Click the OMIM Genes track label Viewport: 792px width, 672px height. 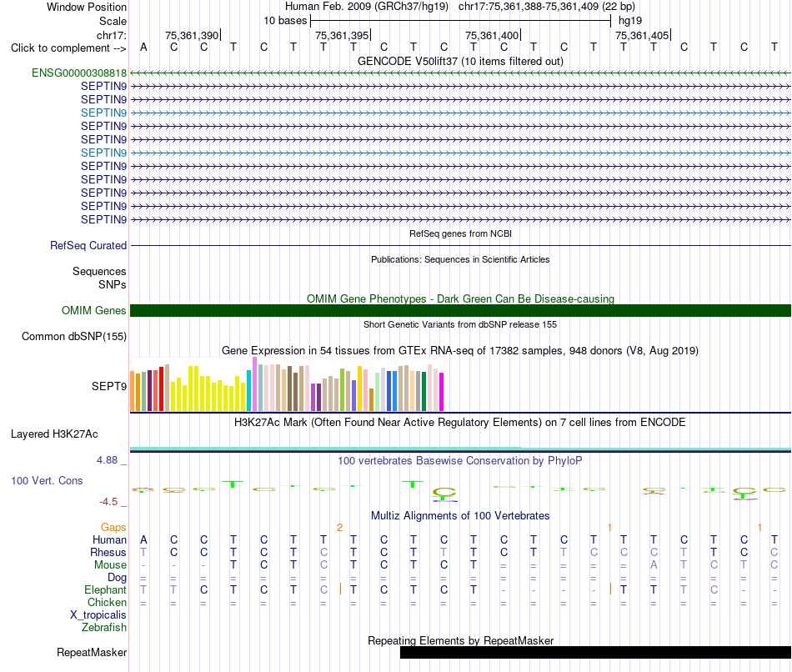[93, 311]
